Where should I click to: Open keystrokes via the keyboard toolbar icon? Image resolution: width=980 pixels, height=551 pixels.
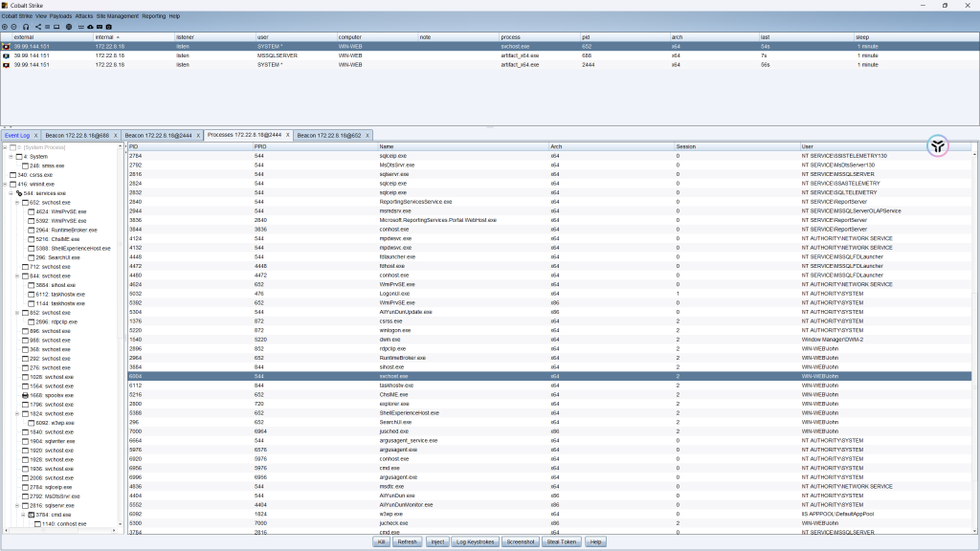tap(100, 27)
